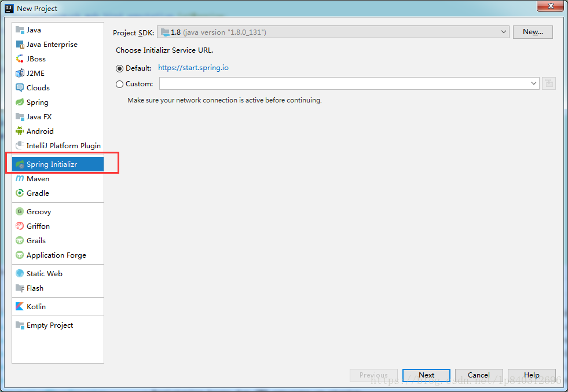Viewport: 568px width, 392px height.
Task: Select the 'Maven' list label
Action: tap(38, 178)
